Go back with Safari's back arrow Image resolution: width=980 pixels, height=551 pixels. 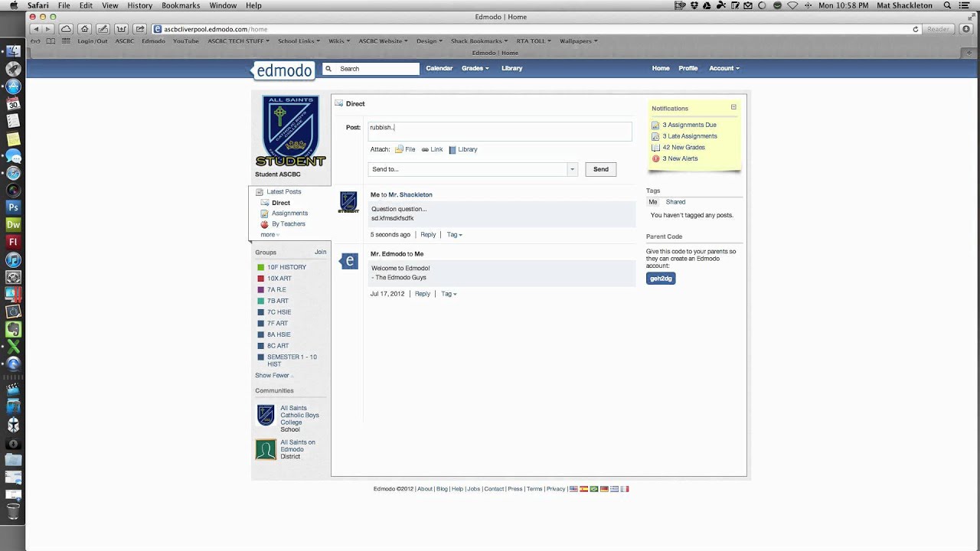click(35, 29)
